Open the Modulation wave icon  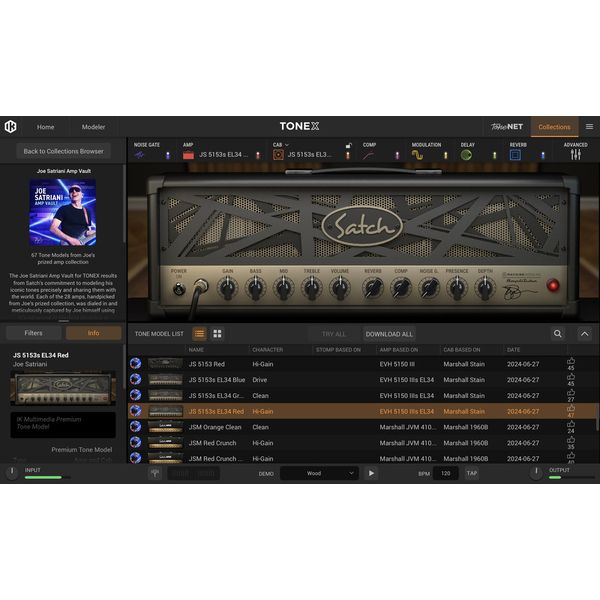point(417,155)
